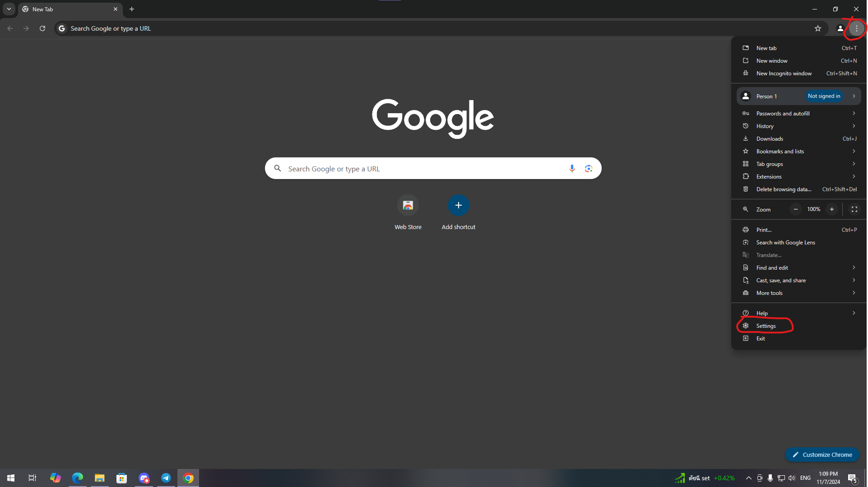Open the tab search dropdown arrow
The height and width of the screenshot is (487, 868).
(x=9, y=9)
